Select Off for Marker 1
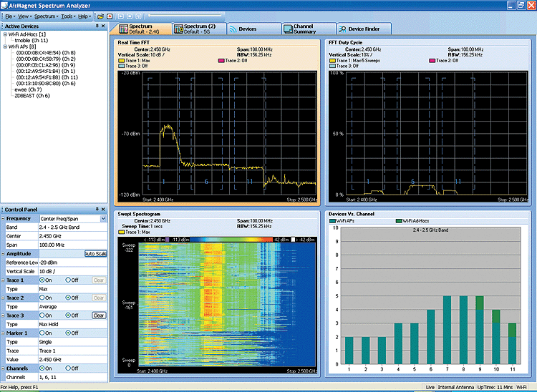This screenshot has width=537, height=392. (x=68, y=333)
